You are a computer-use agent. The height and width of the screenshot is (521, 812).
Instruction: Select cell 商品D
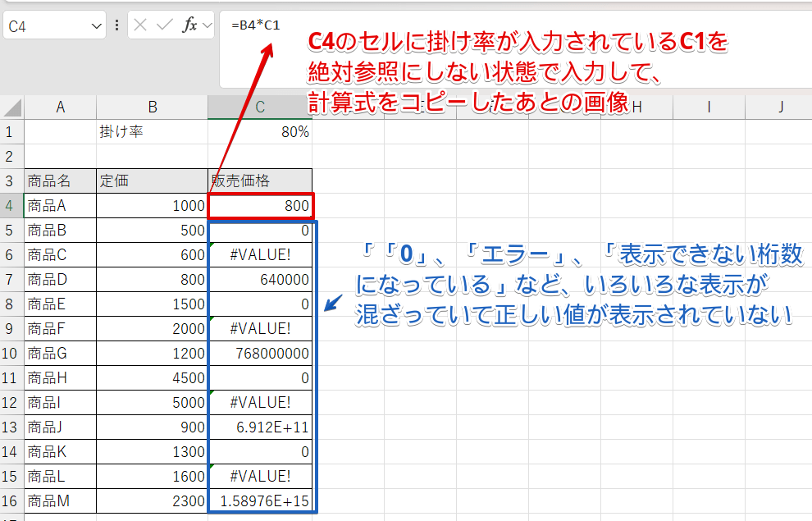(60, 279)
